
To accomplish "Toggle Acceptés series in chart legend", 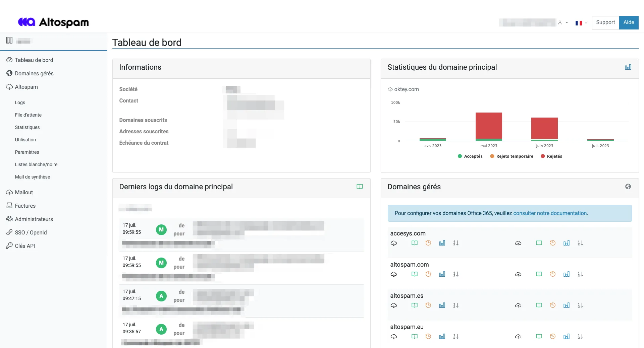I will coord(470,156).
